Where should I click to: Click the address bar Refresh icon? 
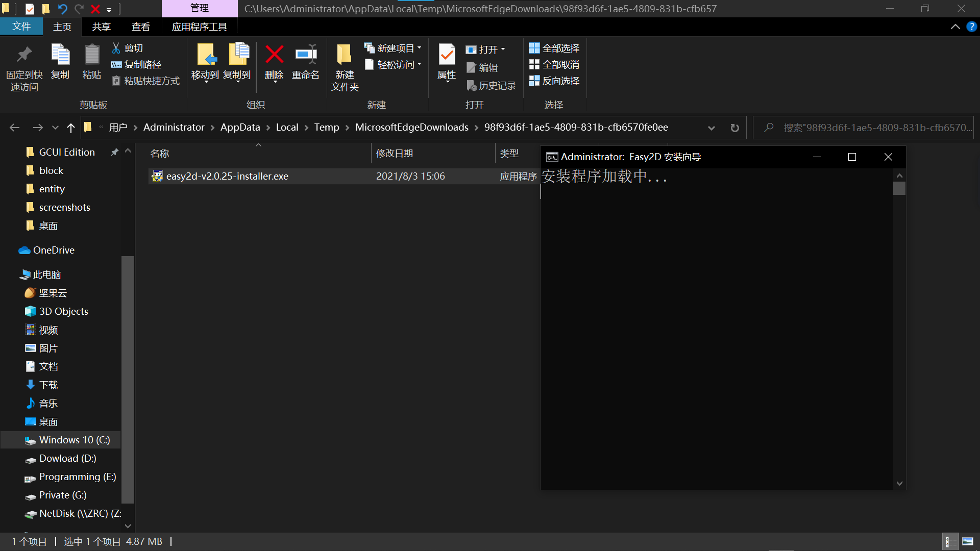click(734, 128)
